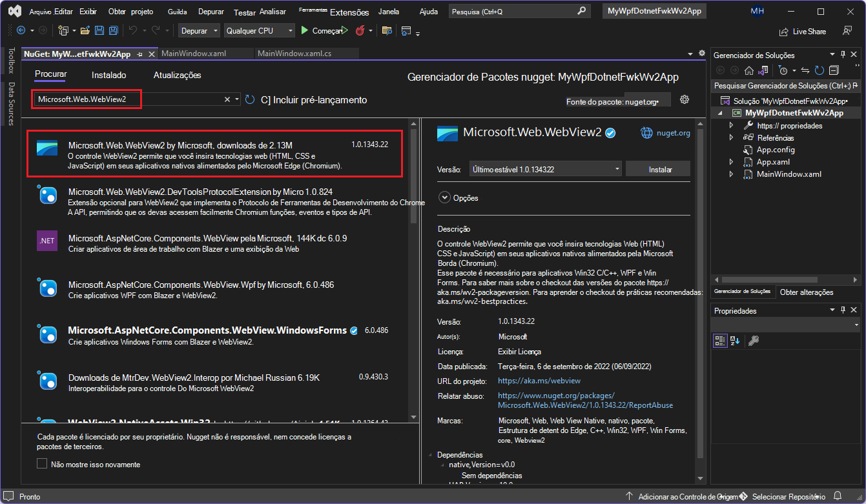Open NuGet package source settings gear
Image resolution: width=866 pixels, height=504 pixels.
(685, 99)
